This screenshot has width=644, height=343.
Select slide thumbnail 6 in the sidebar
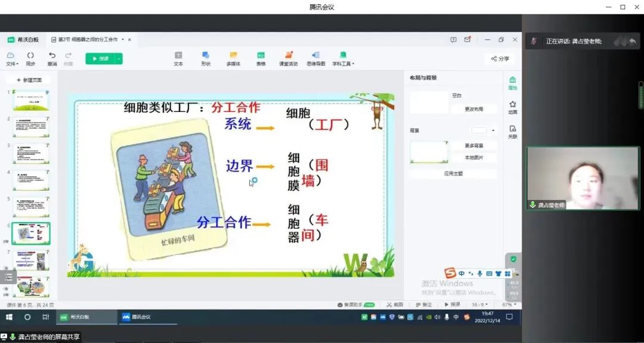click(x=30, y=233)
